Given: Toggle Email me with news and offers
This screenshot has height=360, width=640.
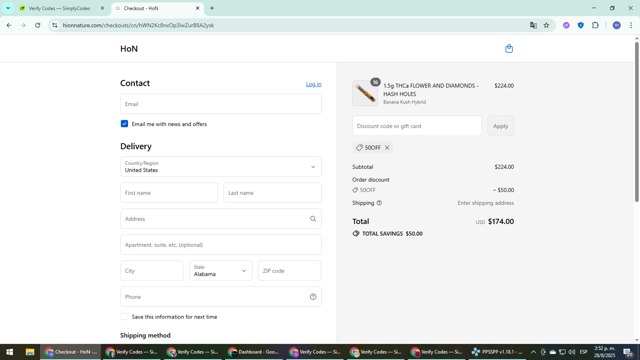Looking at the screenshot, I should click(124, 124).
